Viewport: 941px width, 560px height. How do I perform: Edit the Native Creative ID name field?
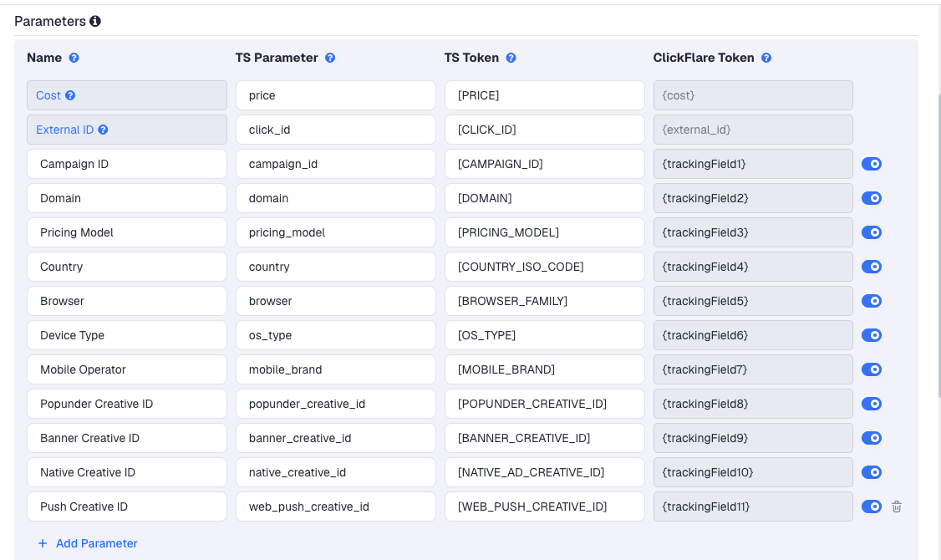pos(127,472)
